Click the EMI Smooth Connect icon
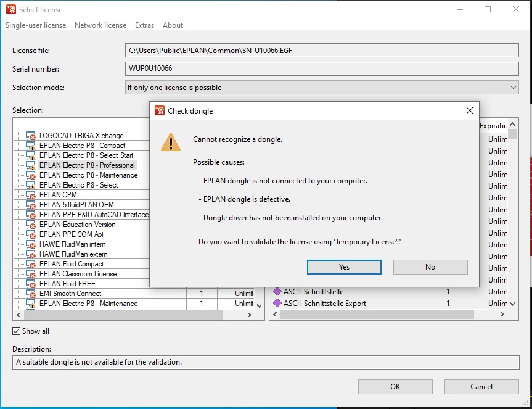This screenshot has width=532, height=409. [x=31, y=293]
